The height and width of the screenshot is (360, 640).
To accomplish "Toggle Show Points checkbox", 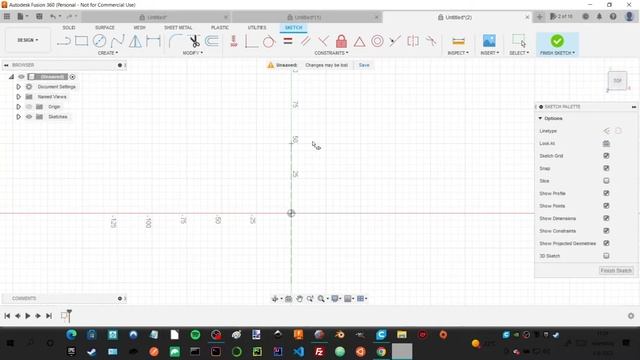I will coord(606,206).
